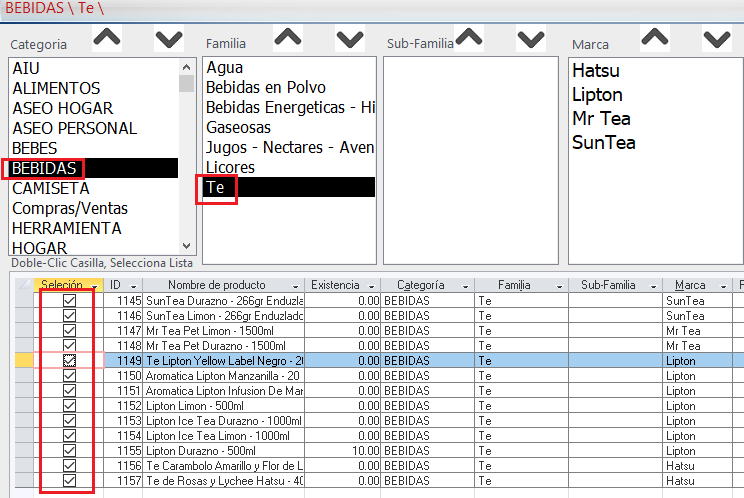Uncheck selection box for product 1146
Screen dimensions: 744x498
(x=69, y=315)
